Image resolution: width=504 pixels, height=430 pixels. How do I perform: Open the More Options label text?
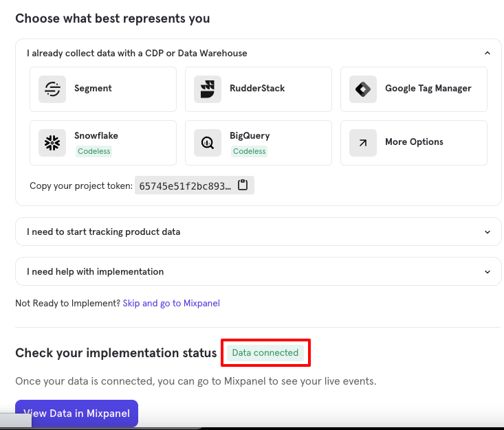coord(414,142)
